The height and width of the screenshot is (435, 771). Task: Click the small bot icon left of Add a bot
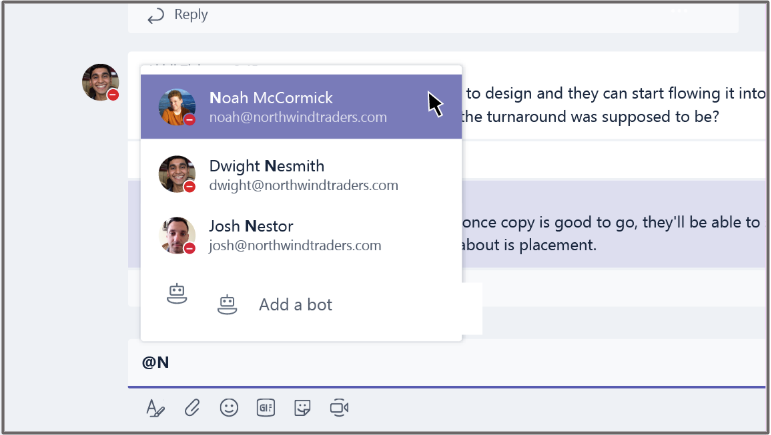(x=177, y=295)
